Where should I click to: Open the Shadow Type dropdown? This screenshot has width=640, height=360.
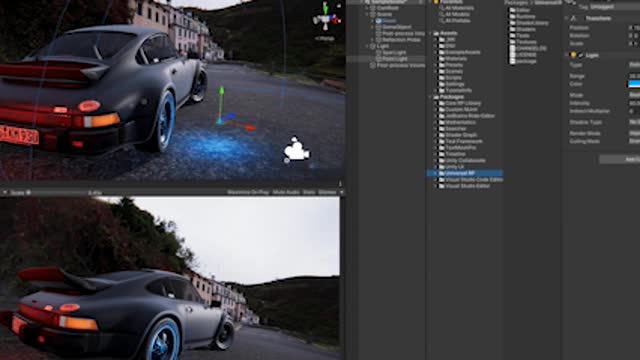(634, 122)
